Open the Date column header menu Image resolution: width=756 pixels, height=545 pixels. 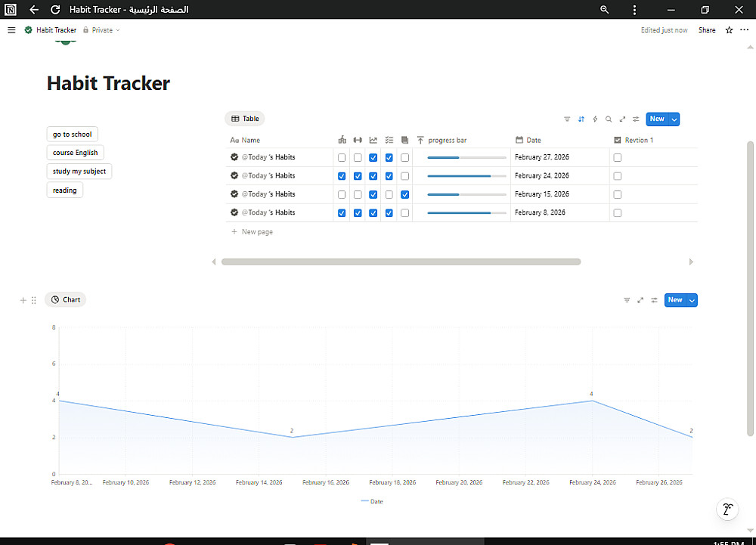[x=528, y=141]
